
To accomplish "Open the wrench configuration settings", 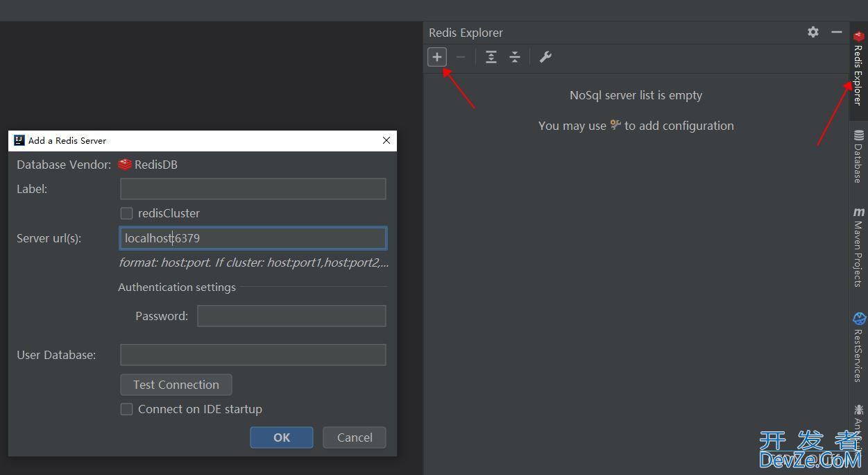I will click(x=546, y=57).
